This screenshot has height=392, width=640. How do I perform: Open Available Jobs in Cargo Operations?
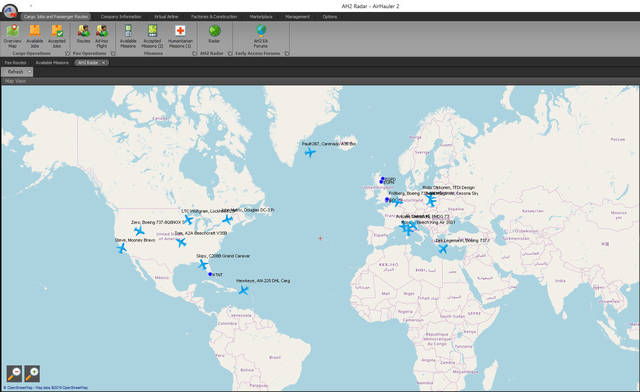coord(35,36)
